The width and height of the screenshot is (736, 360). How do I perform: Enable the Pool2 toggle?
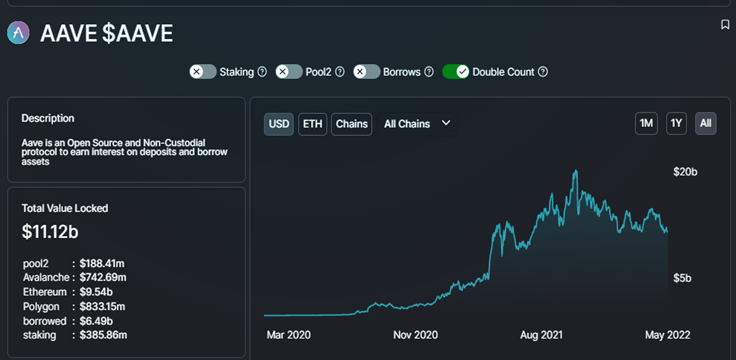pyautogui.click(x=289, y=72)
